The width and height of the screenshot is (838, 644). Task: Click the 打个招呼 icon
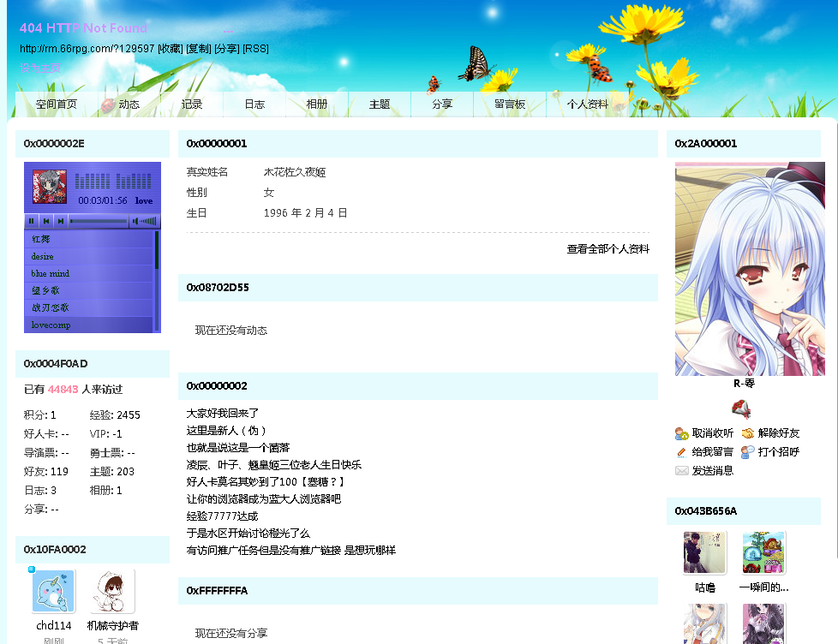[x=748, y=452]
